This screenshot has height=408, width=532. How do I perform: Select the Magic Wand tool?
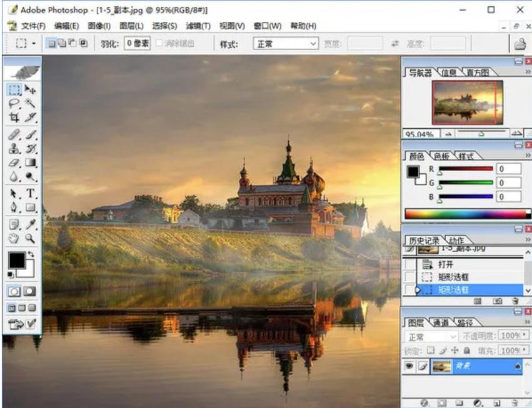point(30,104)
